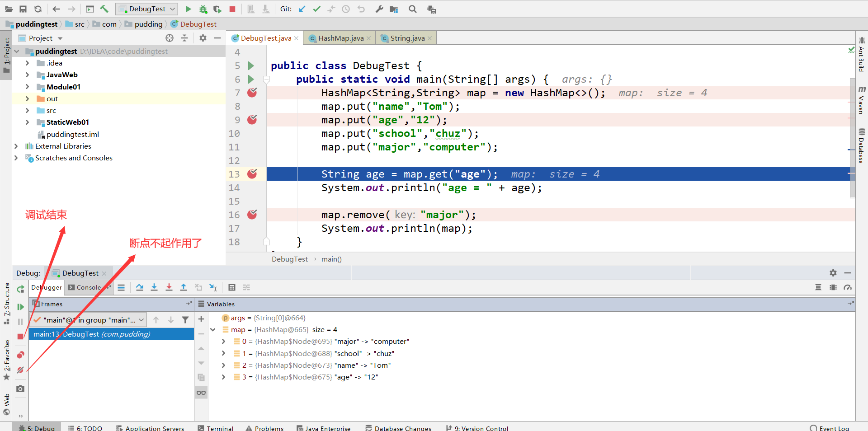Image resolution: width=868 pixels, height=431 pixels.
Task: Click the red Stop icon in top toolbar
Action: (x=232, y=9)
